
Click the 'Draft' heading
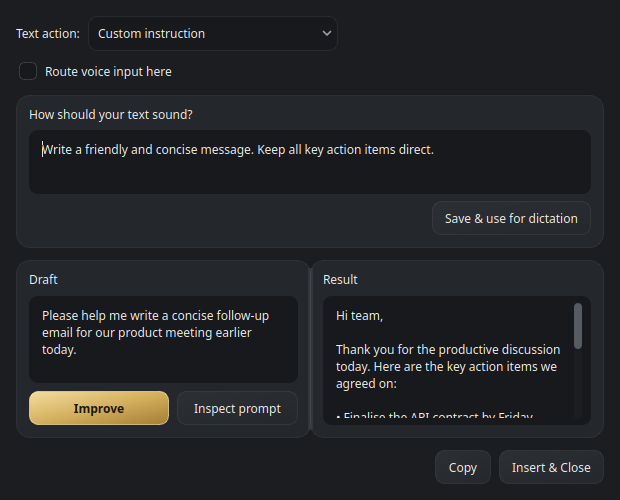tap(43, 279)
